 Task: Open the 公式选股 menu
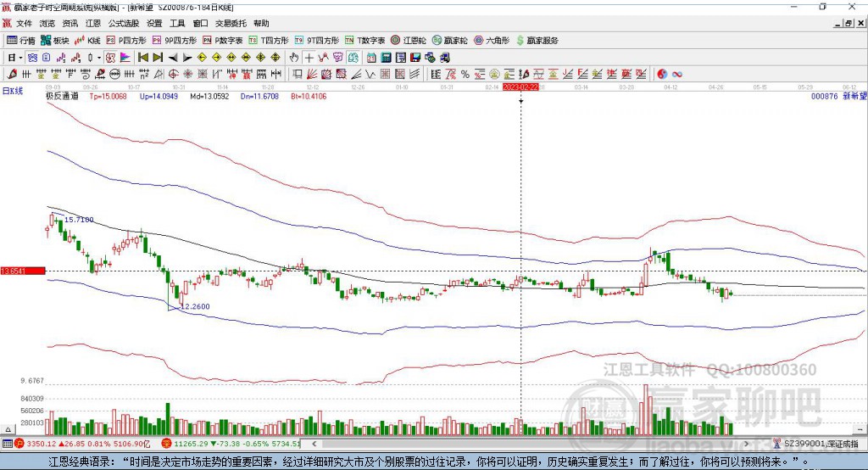[123, 23]
